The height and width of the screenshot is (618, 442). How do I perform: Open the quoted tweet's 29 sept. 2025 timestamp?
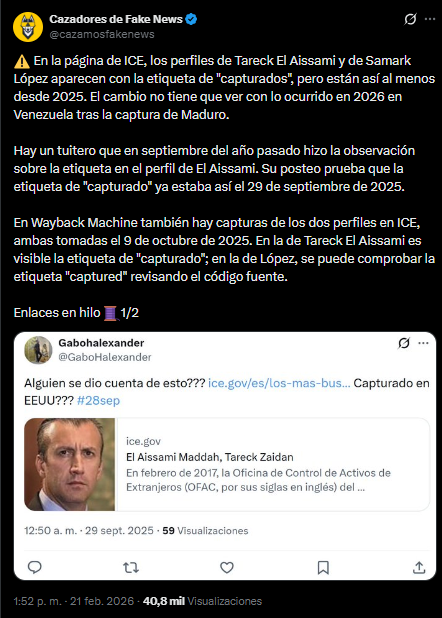(x=89, y=531)
